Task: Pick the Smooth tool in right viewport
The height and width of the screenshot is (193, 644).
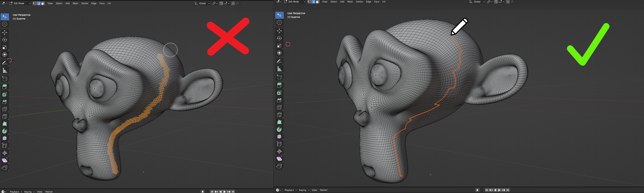Action: [279, 137]
